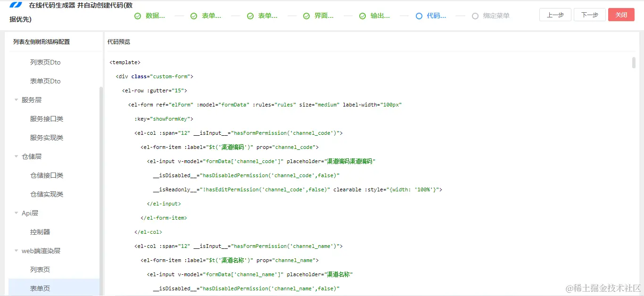Viewport: 644px width, 296px height.
Task: Click the hasDisabledPermission('channel_name',false) line
Action: [246, 288]
